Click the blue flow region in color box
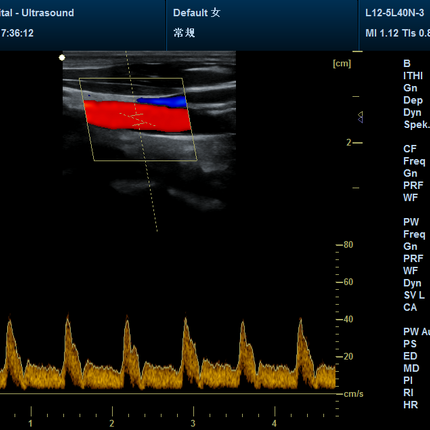The image size is (430, 430). (163, 101)
